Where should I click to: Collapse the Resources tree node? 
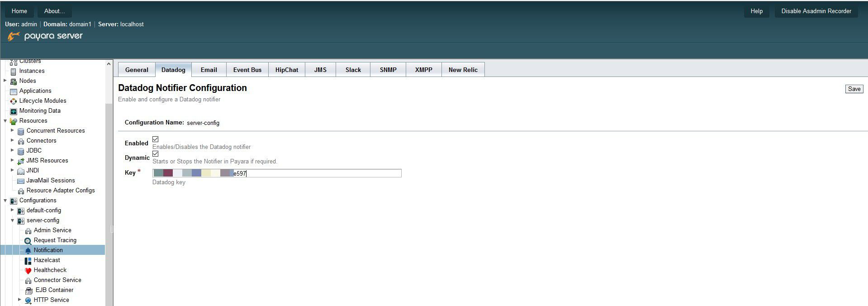pos(5,121)
